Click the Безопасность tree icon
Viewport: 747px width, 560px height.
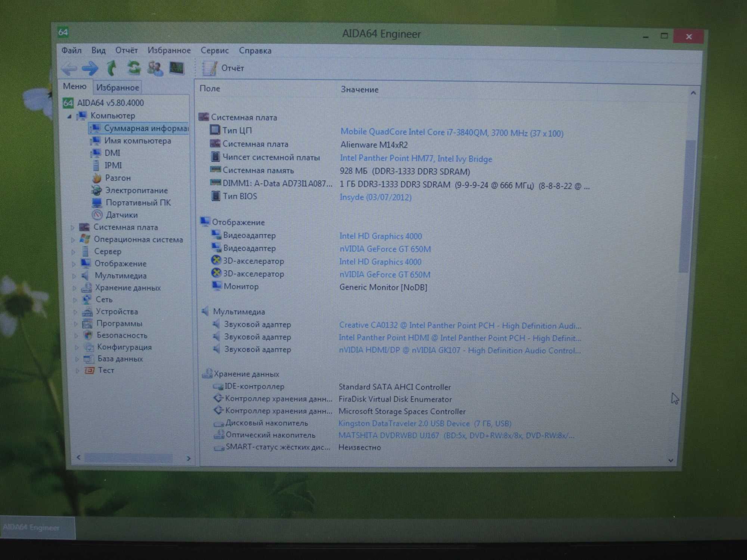[x=88, y=335]
